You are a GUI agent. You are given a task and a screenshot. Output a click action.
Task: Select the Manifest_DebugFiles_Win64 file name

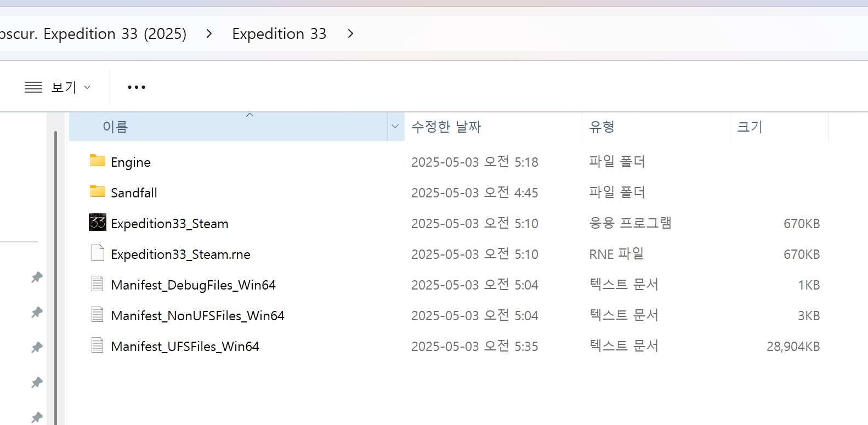click(193, 285)
